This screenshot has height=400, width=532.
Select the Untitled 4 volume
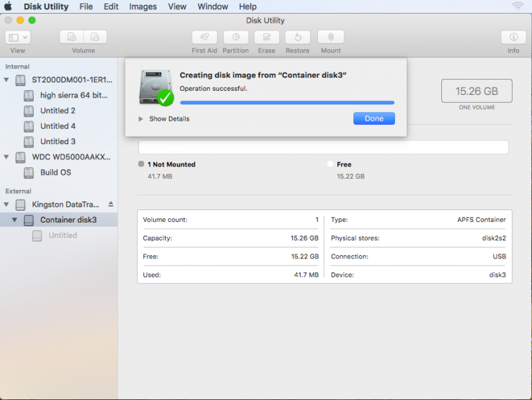point(59,126)
